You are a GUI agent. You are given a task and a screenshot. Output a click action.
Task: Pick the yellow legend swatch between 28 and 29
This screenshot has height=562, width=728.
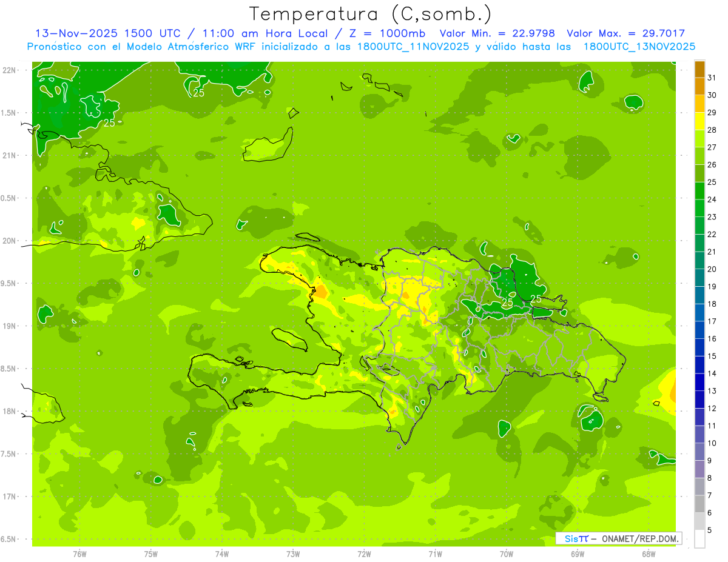(699, 121)
